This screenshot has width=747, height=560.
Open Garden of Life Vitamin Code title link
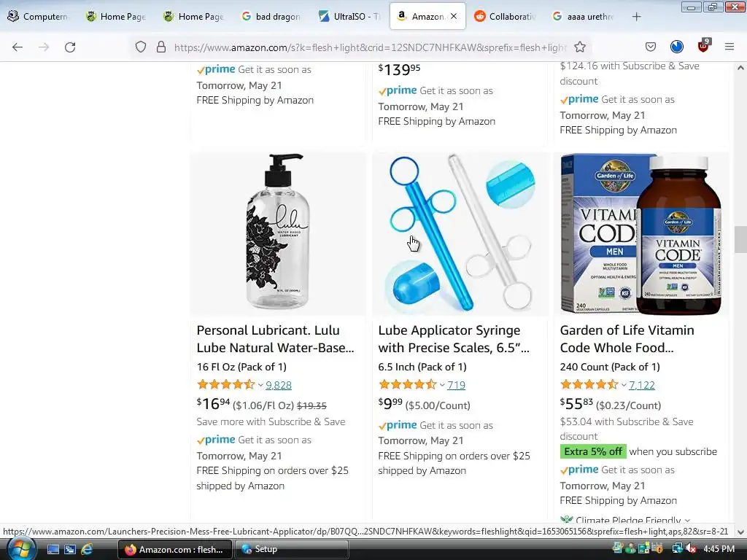[627, 339]
